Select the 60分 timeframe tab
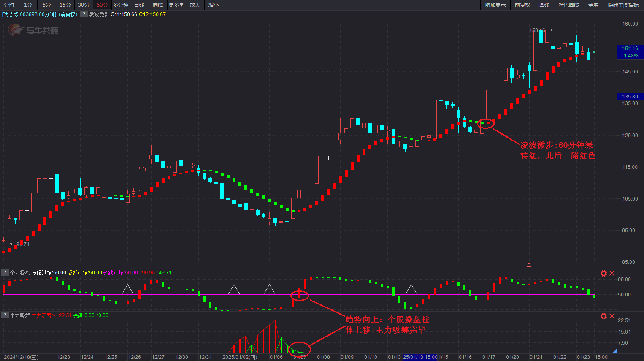The height and width of the screenshot is (361, 644). [x=102, y=5]
